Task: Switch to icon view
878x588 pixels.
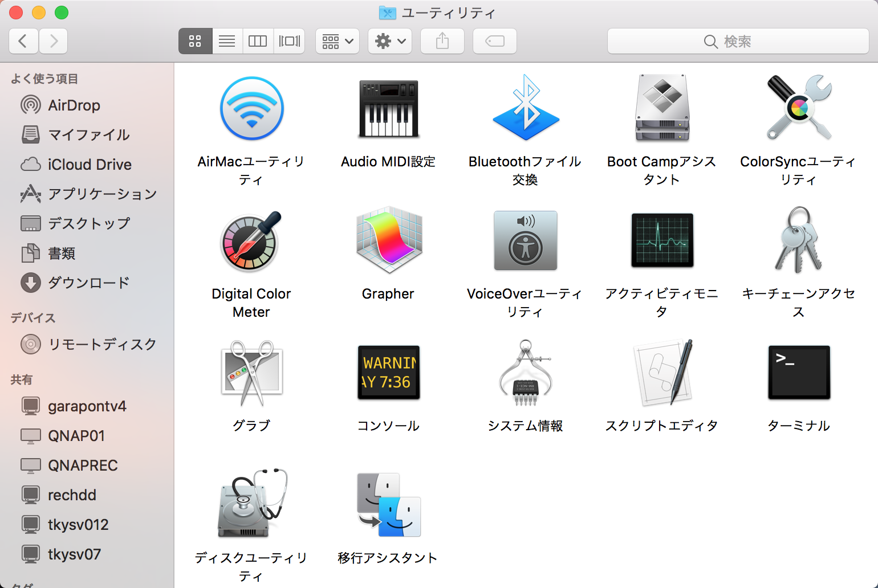Action: click(x=196, y=41)
